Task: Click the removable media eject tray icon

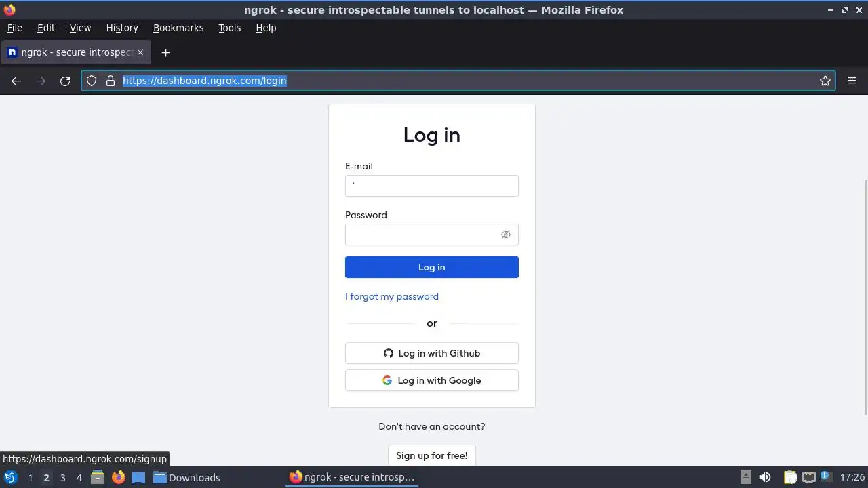Action: [745, 477]
